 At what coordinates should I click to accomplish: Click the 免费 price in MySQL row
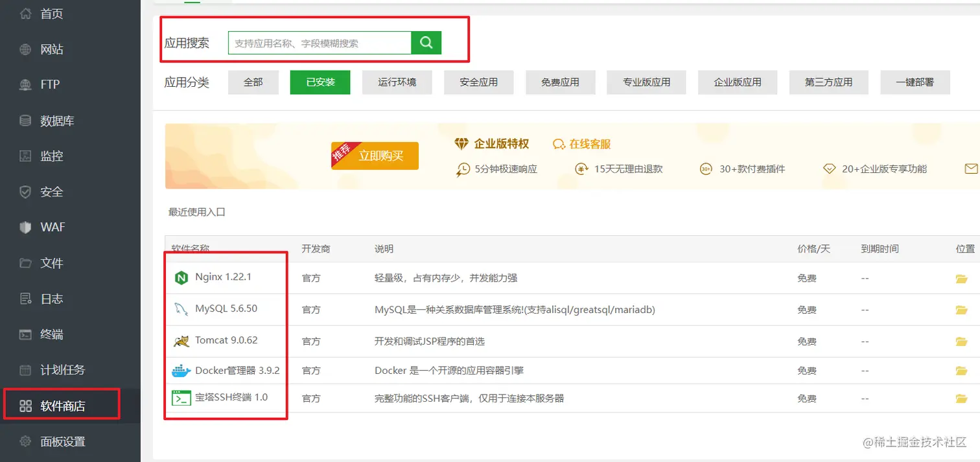coord(807,310)
